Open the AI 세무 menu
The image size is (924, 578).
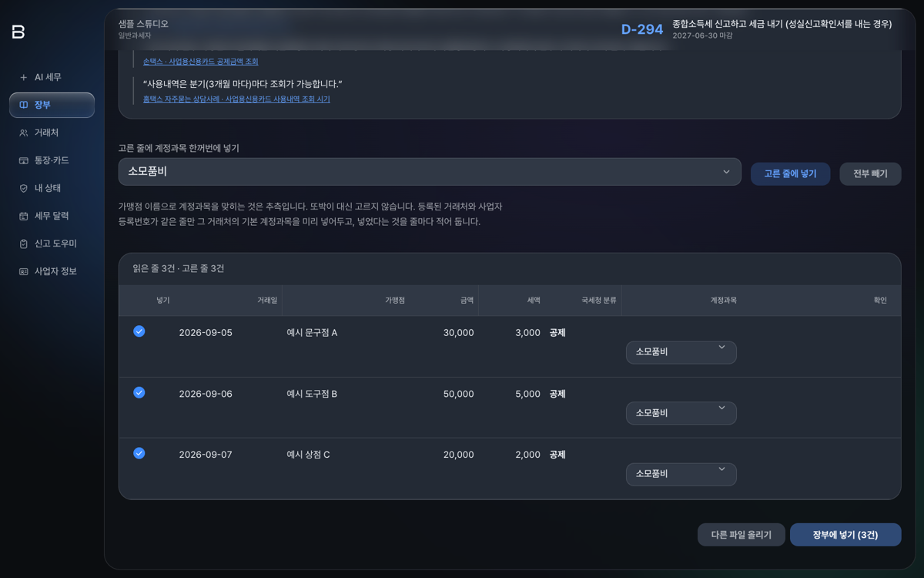click(x=52, y=77)
